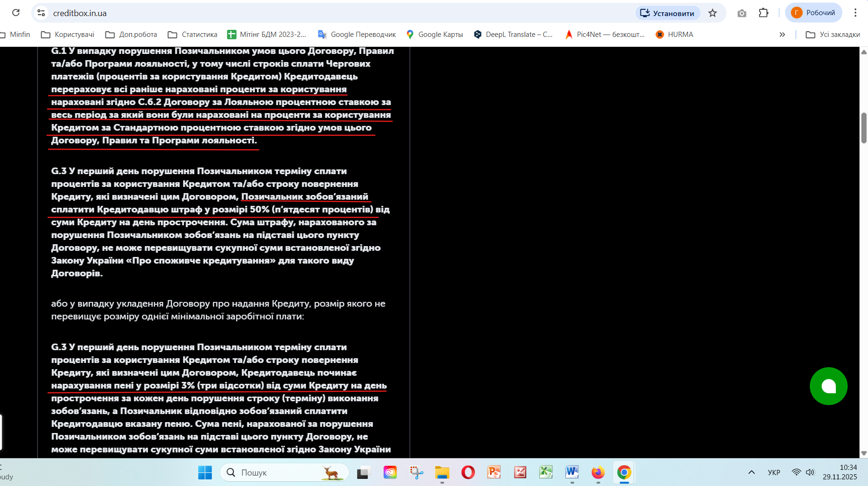The width and height of the screenshot is (868, 486).
Task: Open Windows Start menu
Action: (x=205, y=472)
